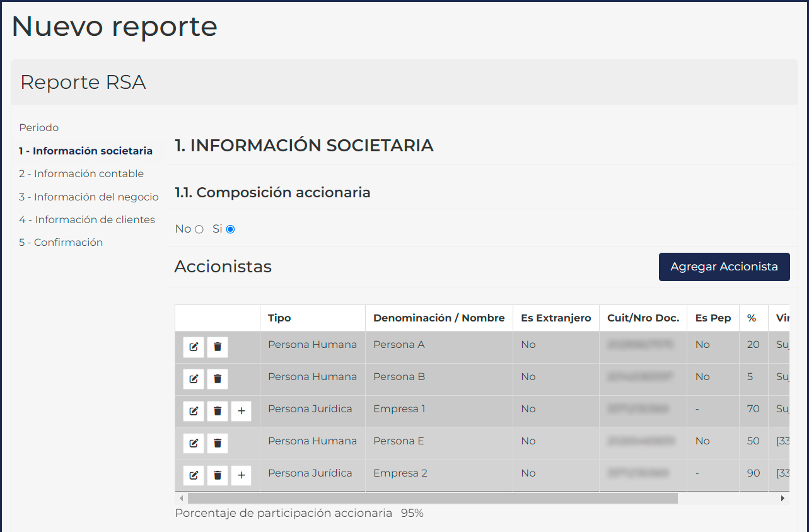Remove Persona B using trash icon
This screenshot has width=809, height=532.
218,379
